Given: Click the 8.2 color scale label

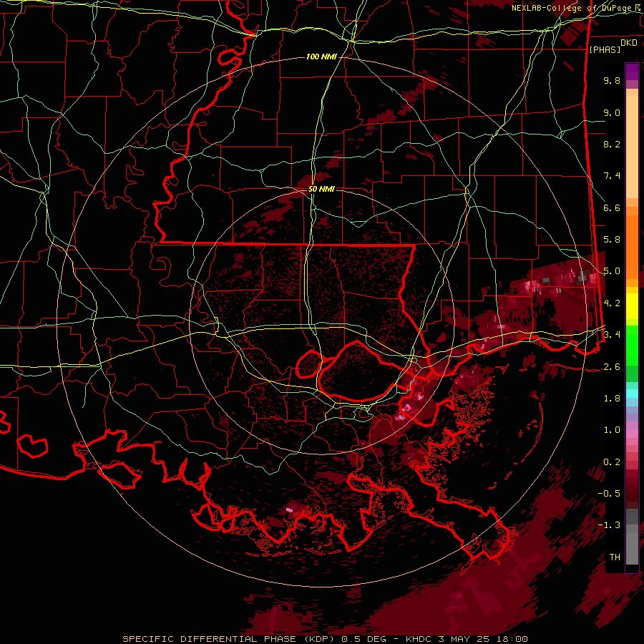Looking at the screenshot, I should (x=612, y=144).
